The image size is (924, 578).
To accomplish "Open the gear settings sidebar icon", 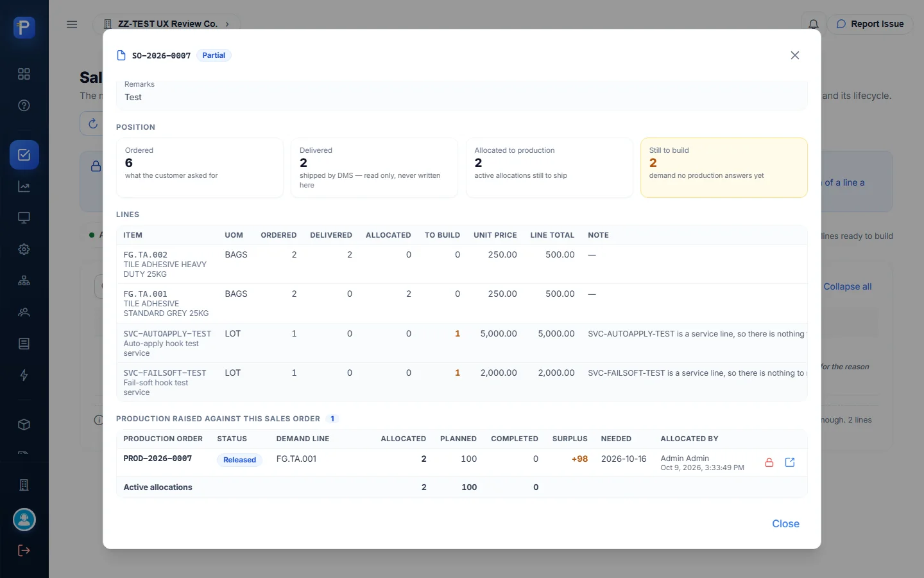I will (x=24, y=249).
